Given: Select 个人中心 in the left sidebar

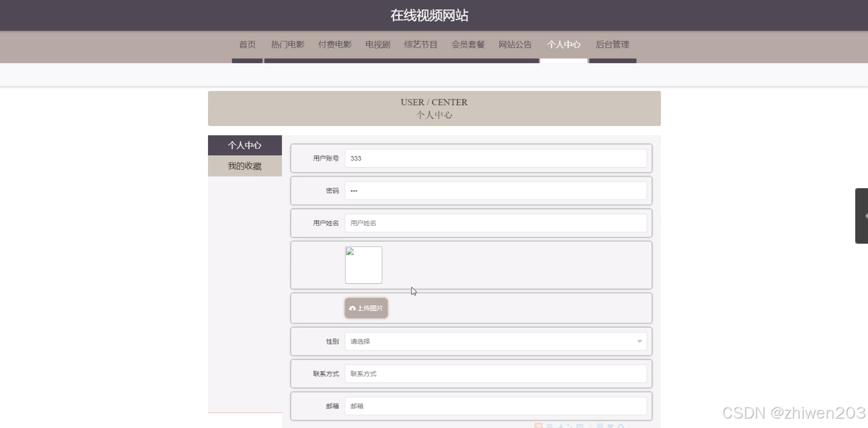Looking at the screenshot, I should pyautogui.click(x=245, y=145).
